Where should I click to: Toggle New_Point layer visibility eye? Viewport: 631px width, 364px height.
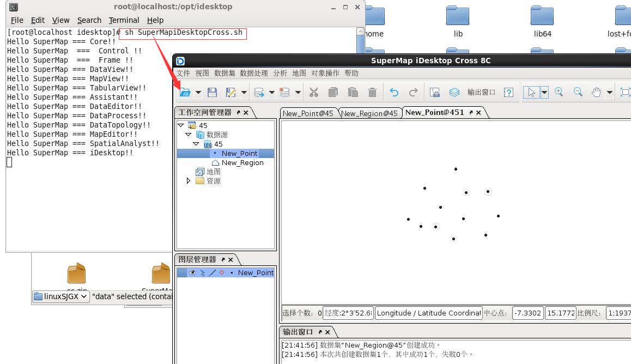192,272
